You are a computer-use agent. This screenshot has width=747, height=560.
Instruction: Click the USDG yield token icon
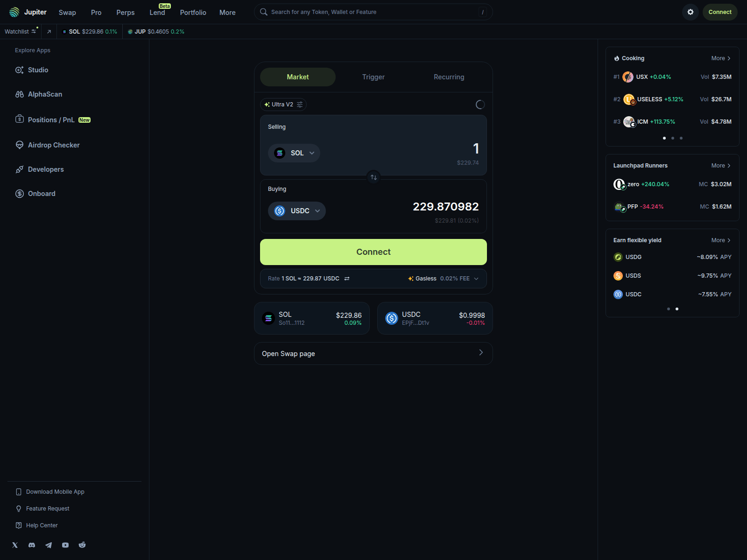click(x=618, y=257)
